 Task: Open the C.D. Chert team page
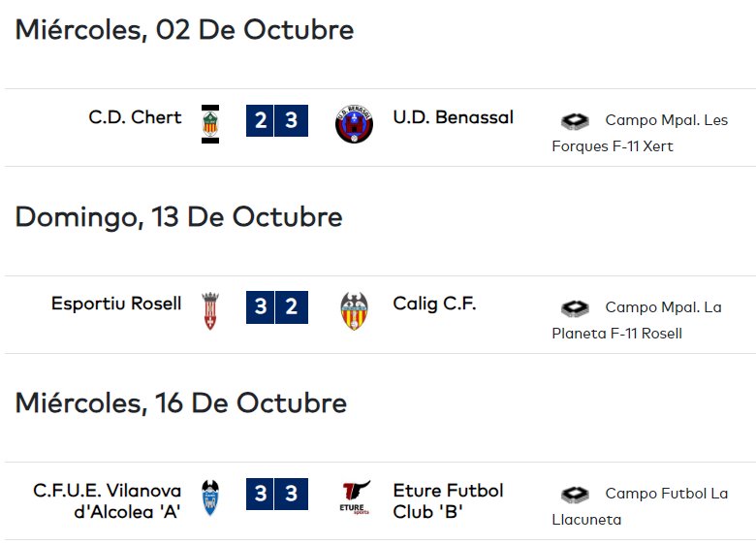[x=135, y=117]
